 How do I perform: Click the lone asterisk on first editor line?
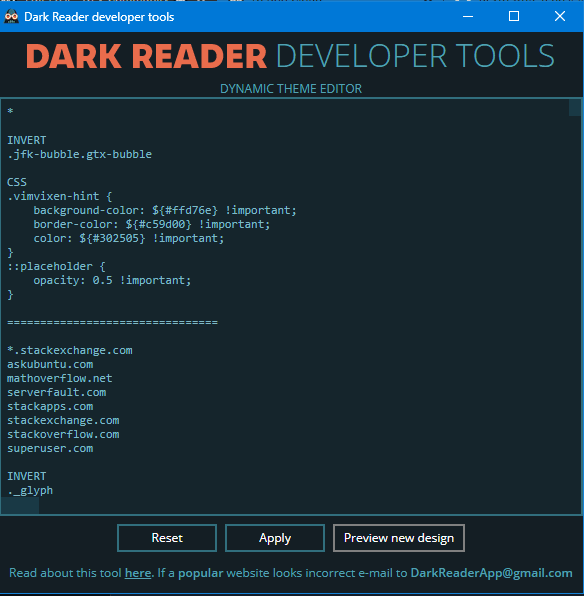pyautogui.click(x=10, y=111)
